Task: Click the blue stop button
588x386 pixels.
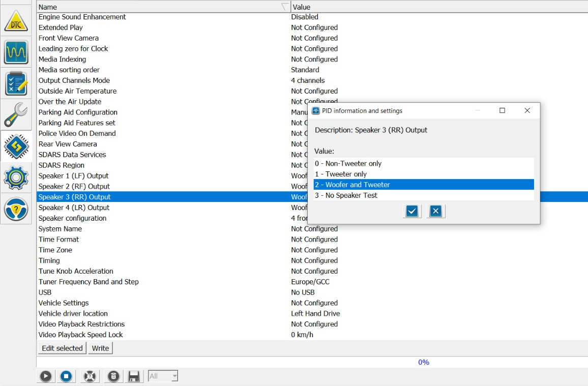Action: [66, 376]
